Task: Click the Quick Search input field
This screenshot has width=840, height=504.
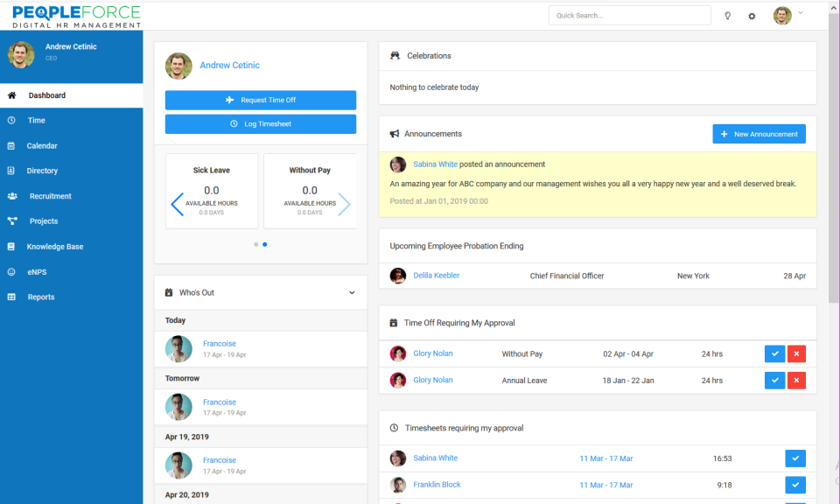Action: pyautogui.click(x=629, y=16)
